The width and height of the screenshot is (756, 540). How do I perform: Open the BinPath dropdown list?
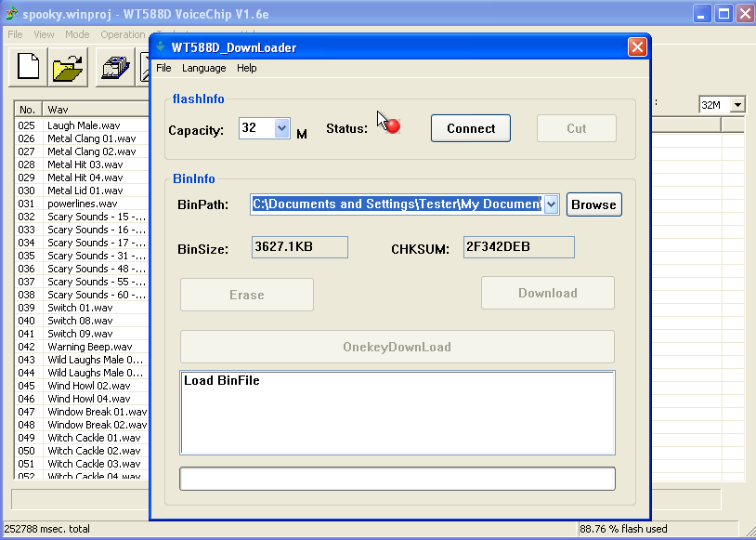[551, 204]
